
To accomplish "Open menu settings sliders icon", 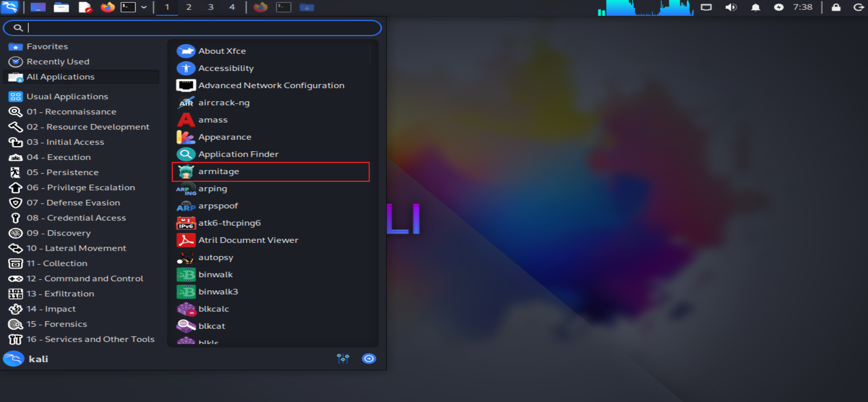I will pos(343,359).
